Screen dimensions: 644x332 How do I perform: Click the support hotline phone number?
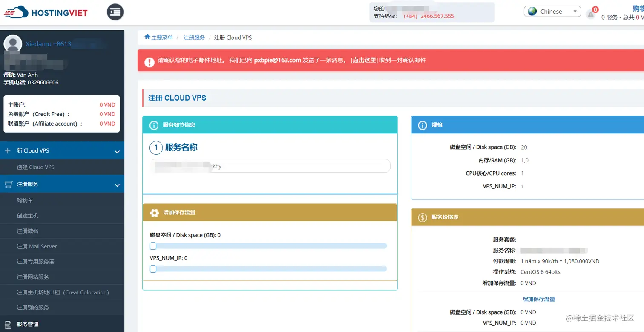click(429, 16)
